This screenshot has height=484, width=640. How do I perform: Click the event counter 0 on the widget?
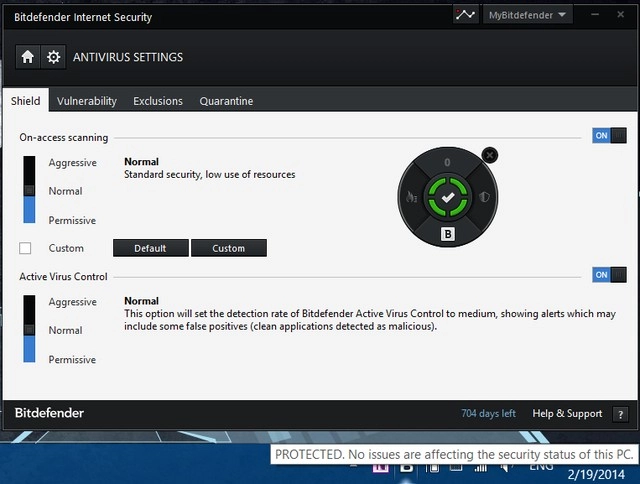447,162
